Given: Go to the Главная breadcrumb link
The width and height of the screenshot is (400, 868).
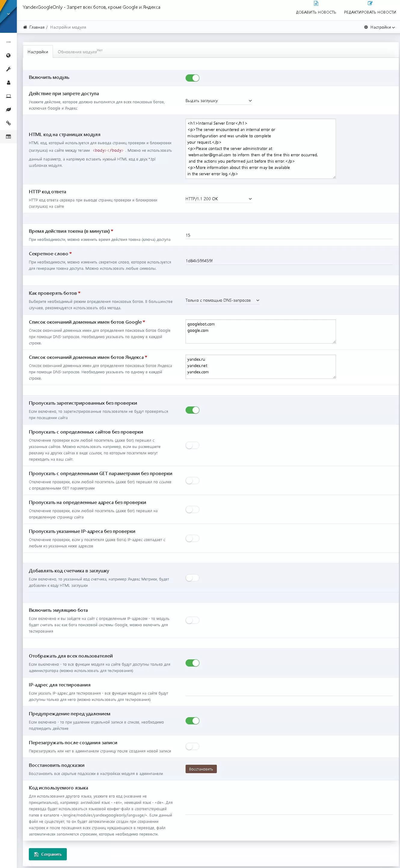Looking at the screenshot, I should (x=37, y=27).
